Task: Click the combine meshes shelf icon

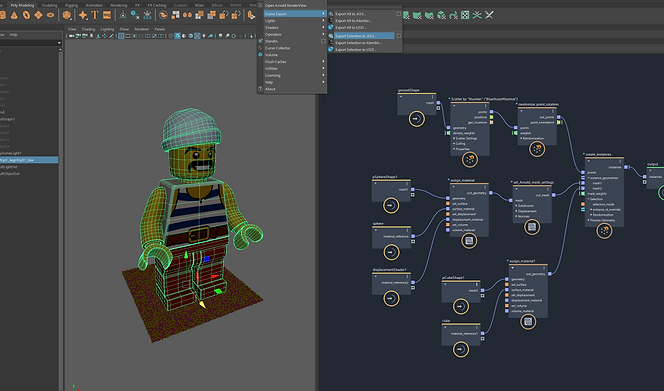Action: (x=163, y=15)
